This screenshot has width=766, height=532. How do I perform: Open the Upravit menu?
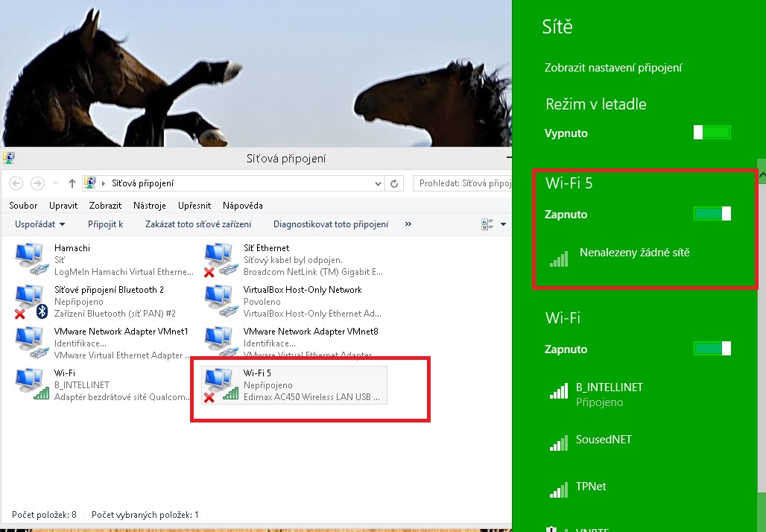(x=63, y=206)
